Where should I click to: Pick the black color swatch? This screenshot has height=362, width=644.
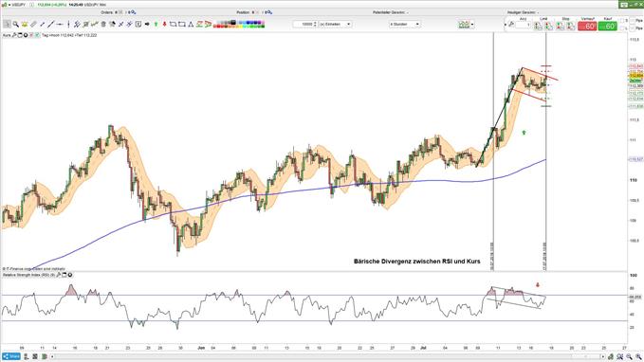[x=233, y=22]
